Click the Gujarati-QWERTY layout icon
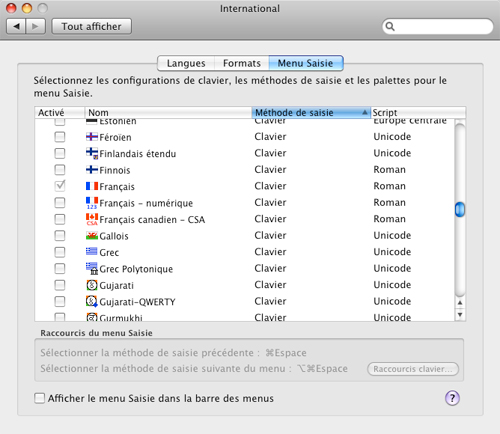This screenshot has height=434, width=500. pyautogui.click(x=92, y=301)
